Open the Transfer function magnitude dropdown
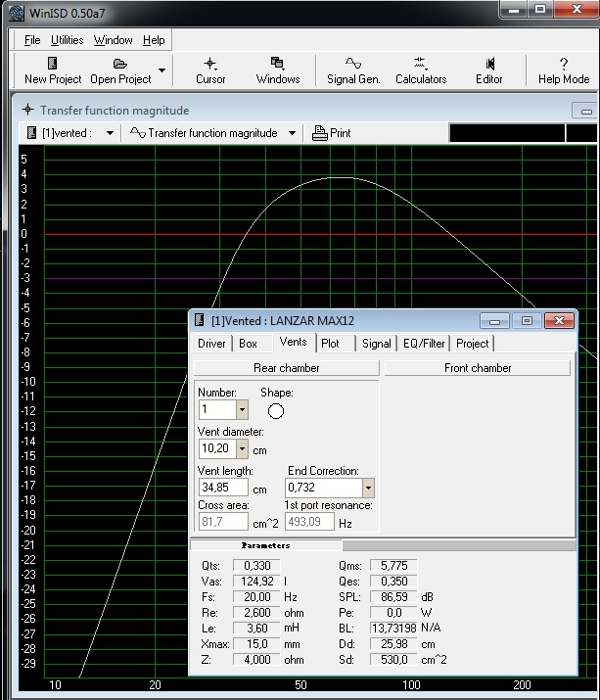The height and width of the screenshot is (700, 600). tap(292, 133)
